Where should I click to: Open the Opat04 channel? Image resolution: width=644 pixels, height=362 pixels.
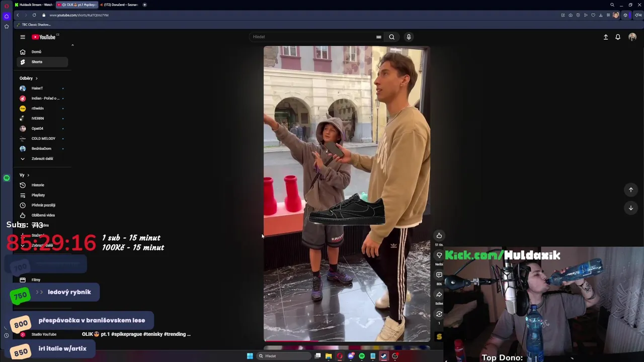42,129
